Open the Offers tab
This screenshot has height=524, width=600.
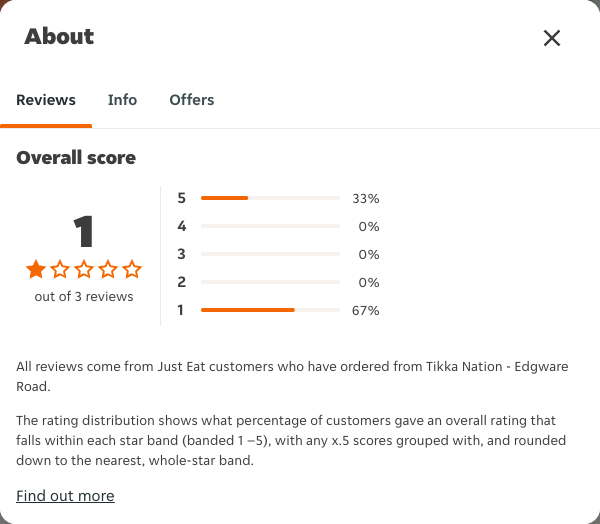(x=192, y=100)
